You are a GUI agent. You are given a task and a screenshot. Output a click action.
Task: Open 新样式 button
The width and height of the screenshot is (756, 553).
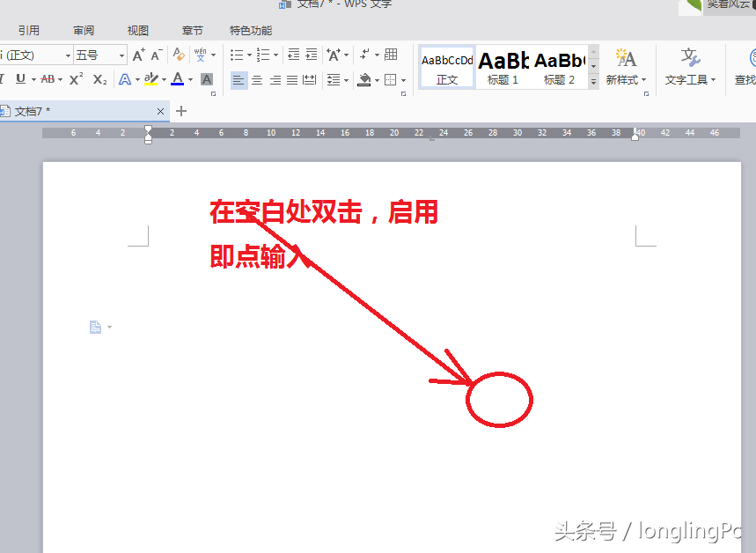626,67
